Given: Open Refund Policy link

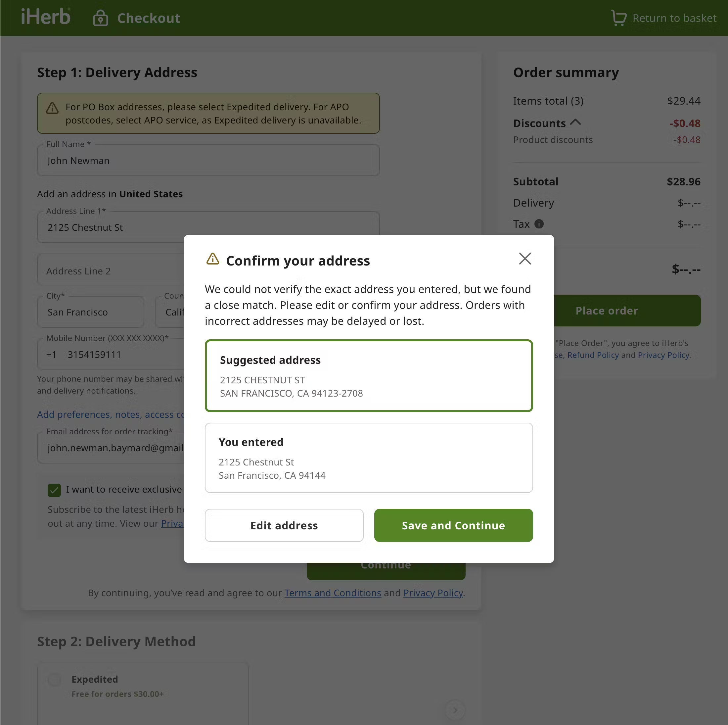Looking at the screenshot, I should tap(593, 355).
